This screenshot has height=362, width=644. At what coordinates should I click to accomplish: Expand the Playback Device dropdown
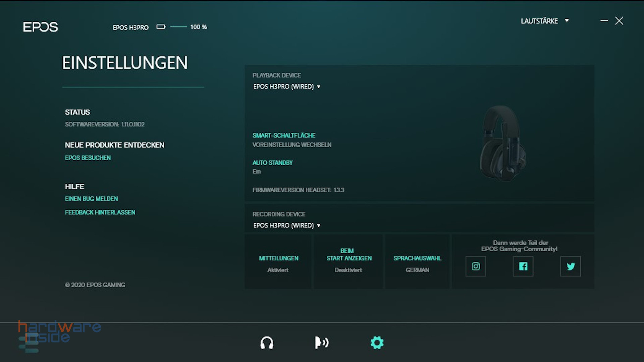(x=287, y=86)
